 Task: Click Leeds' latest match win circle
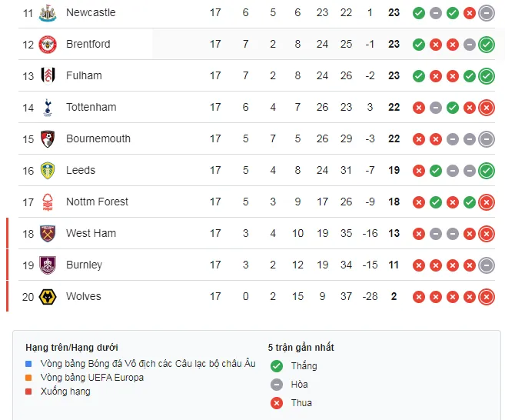(486, 170)
